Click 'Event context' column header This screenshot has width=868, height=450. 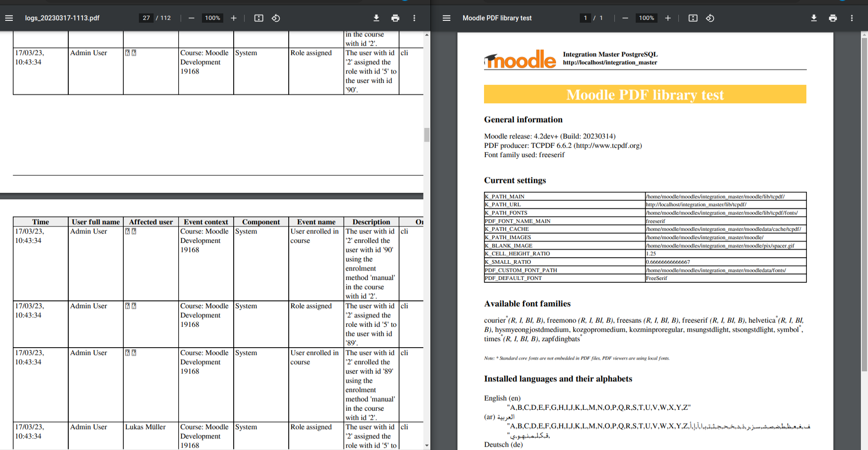tap(206, 222)
